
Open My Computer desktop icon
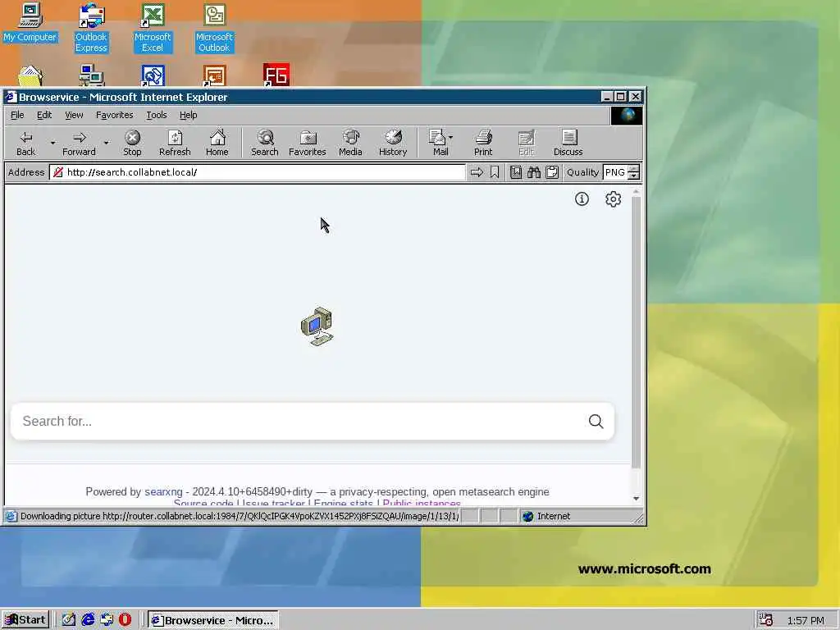[x=30, y=22]
